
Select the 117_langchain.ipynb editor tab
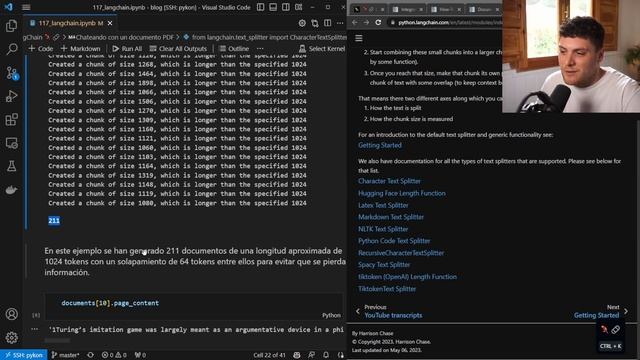(70, 23)
